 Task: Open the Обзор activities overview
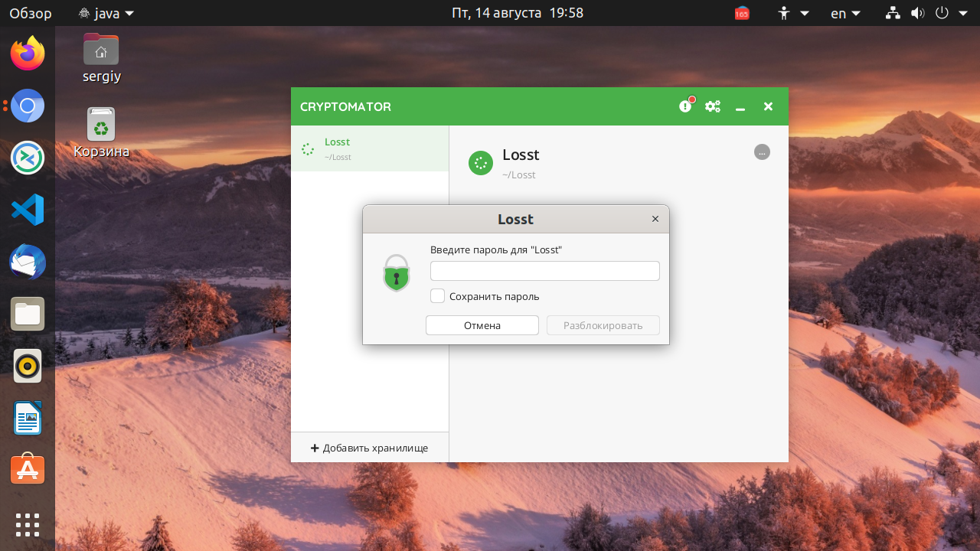31,13
